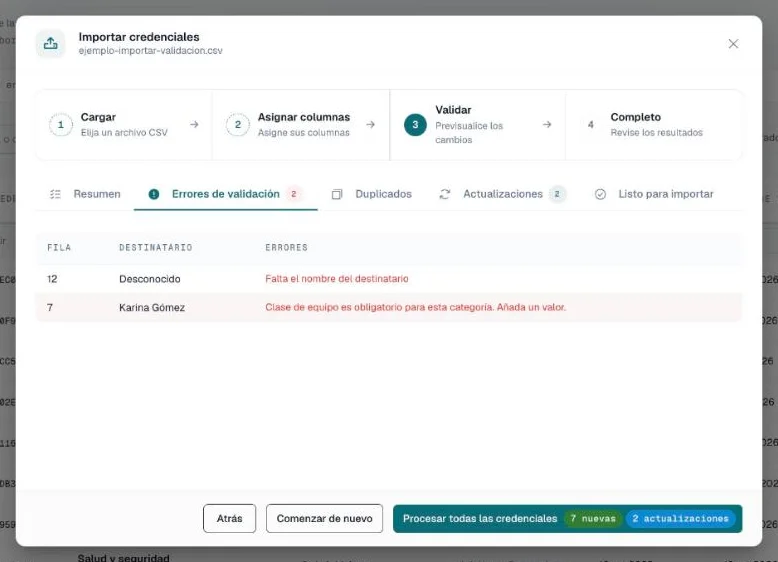Image resolution: width=778 pixels, height=562 pixels.
Task: Open the Resumen tab
Action: 85,194
